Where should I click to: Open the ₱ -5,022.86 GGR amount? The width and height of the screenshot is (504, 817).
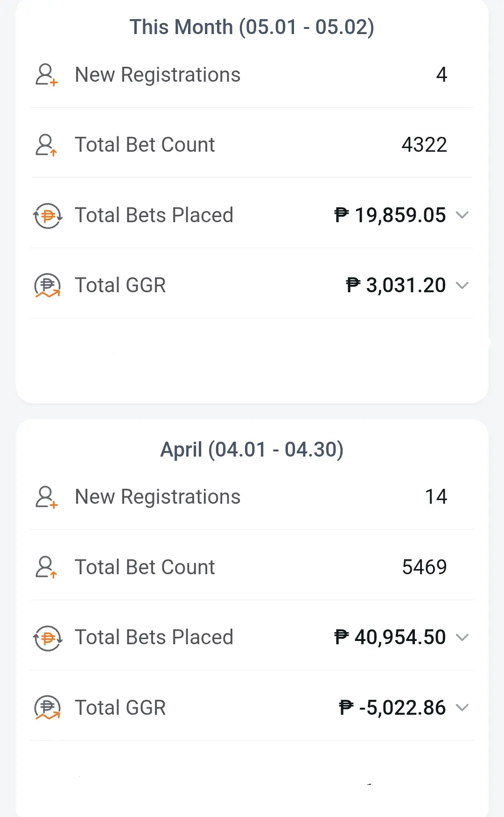392,708
